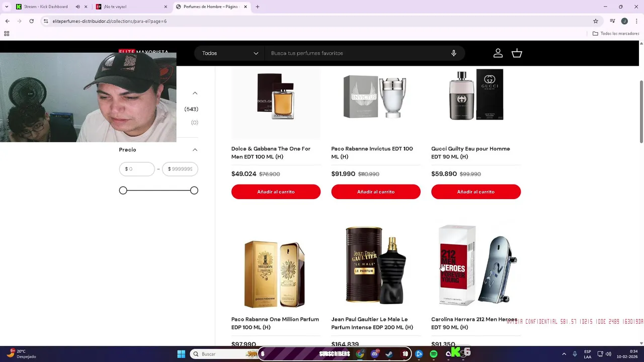Open the new tab with plus button
The image size is (644, 362).
(258, 7)
